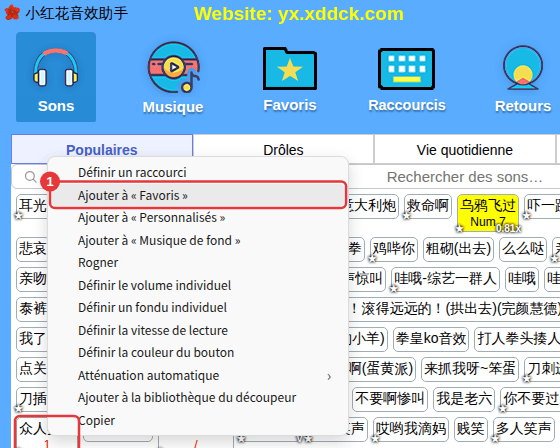560x448 pixels.
Task: Play the 拳皇ko音效 sound
Action: pos(431,338)
